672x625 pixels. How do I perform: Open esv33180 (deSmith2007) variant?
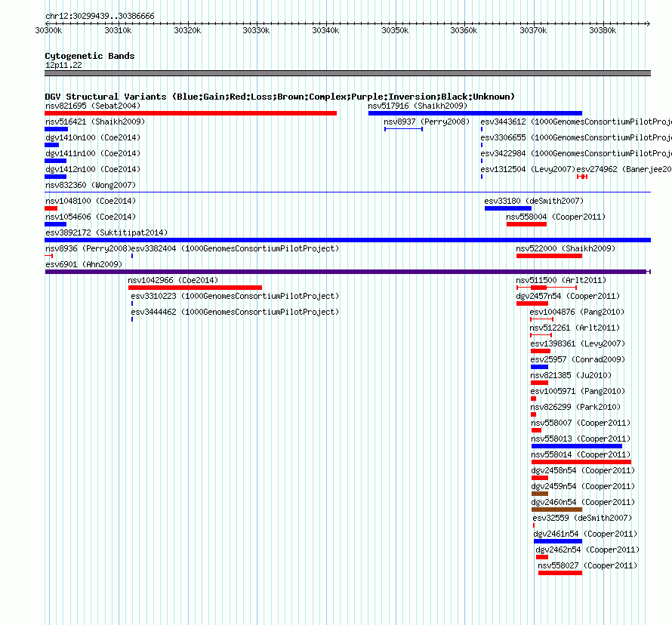click(534, 201)
